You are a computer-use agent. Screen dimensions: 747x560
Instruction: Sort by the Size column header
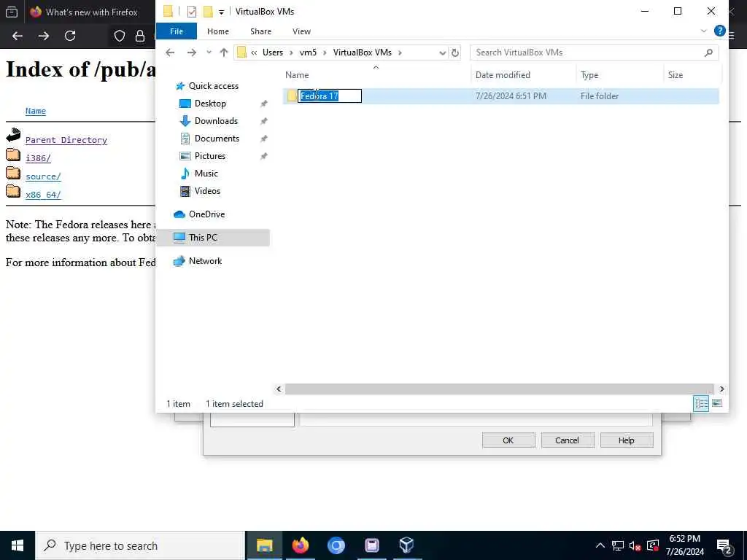[x=675, y=75]
